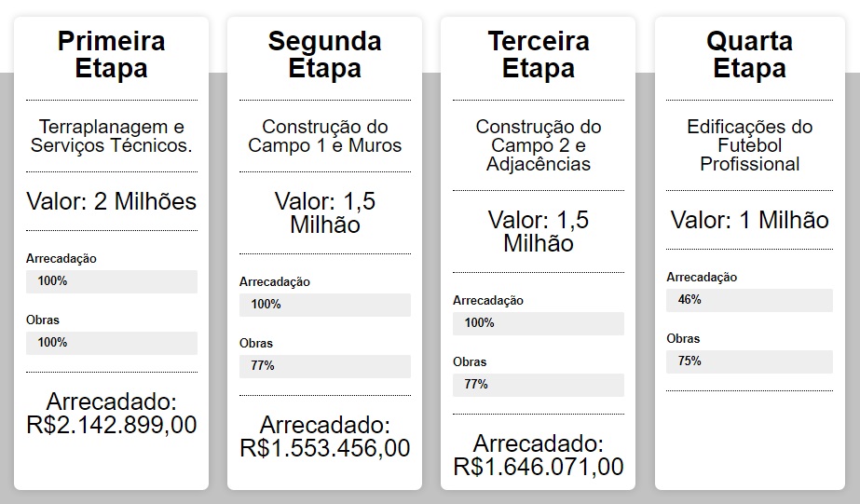This screenshot has height=504, width=860.
Task: Click Construção do Campo 1 e Muros text
Action: click(324, 136)
